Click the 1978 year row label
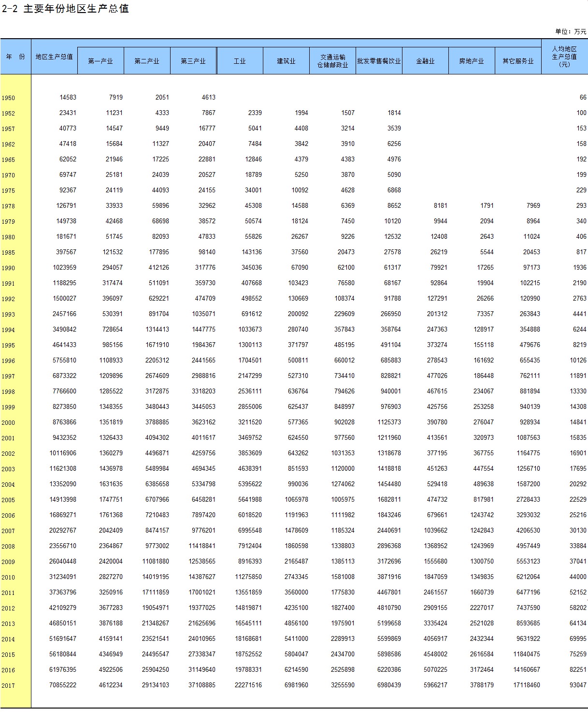588x724 pixels. coord(8,206)
